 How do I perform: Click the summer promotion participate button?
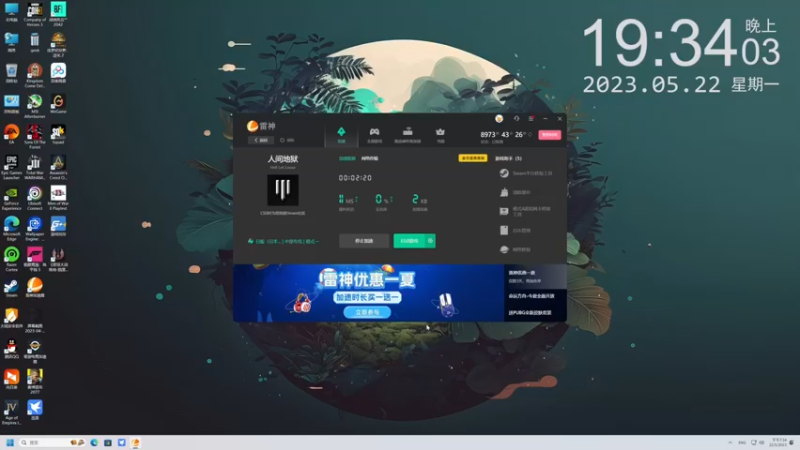coord(367,312)
